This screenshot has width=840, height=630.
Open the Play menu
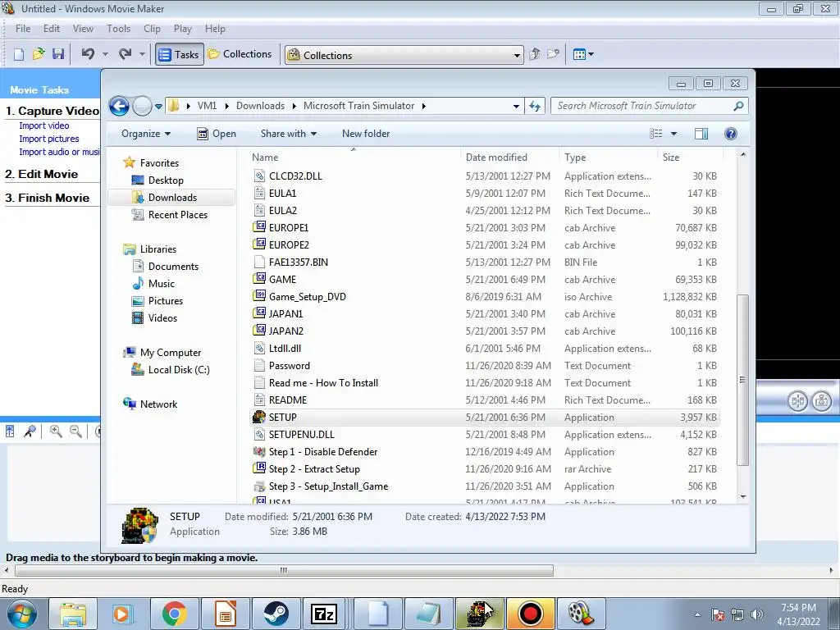[183, 29]
